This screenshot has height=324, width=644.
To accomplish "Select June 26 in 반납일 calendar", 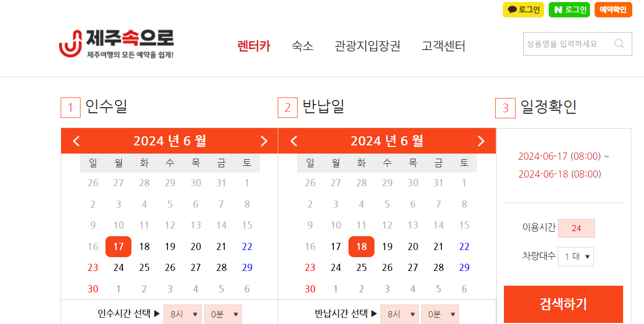I will pos(387,267).
